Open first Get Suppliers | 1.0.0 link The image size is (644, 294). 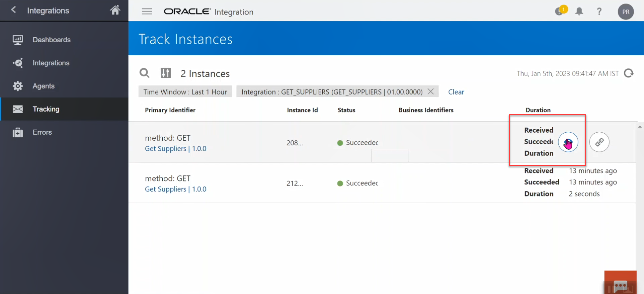(x=175, y=149)
